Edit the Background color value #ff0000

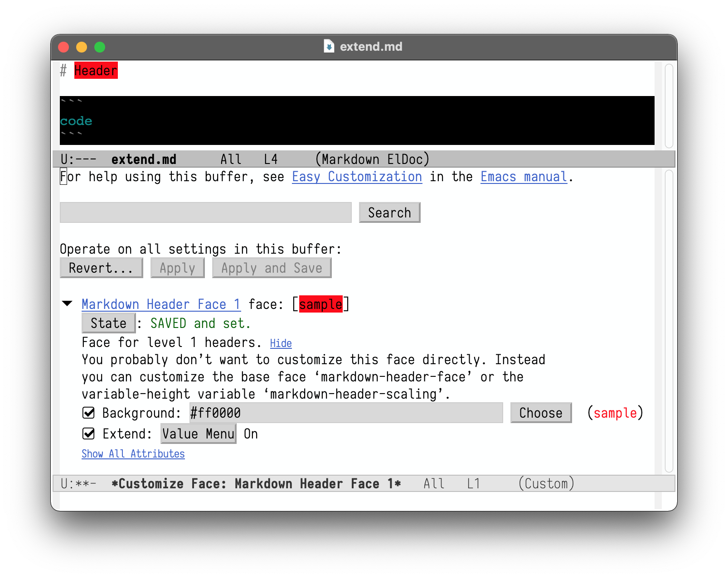(x=346, y=413)
